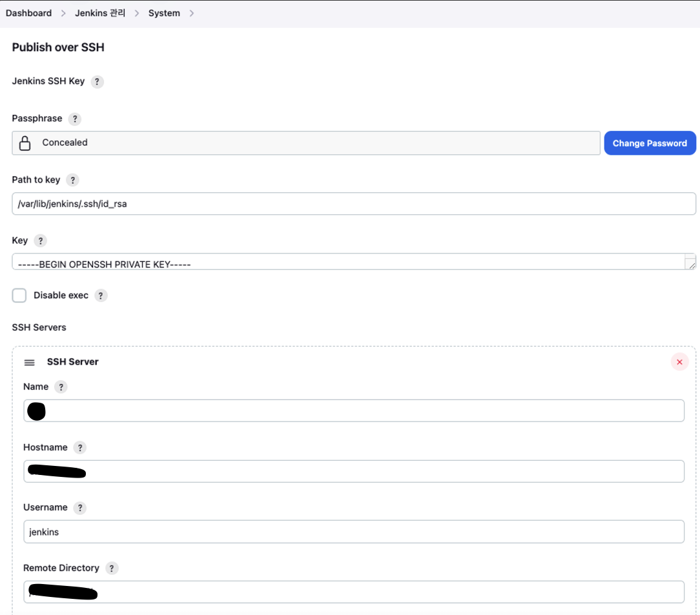Open help for Jenkins SSH Key
The width and height of the screenshot is (700, 615).
(97, 81)
